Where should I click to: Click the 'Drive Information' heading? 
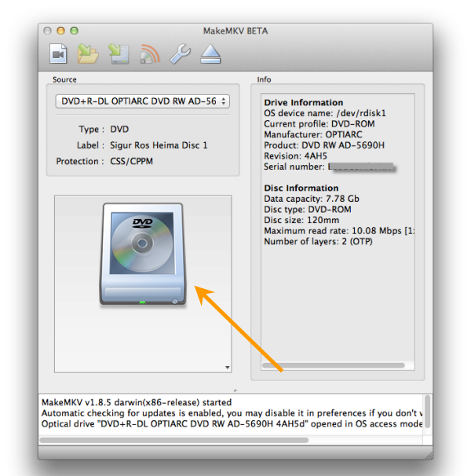coord(304,102)
